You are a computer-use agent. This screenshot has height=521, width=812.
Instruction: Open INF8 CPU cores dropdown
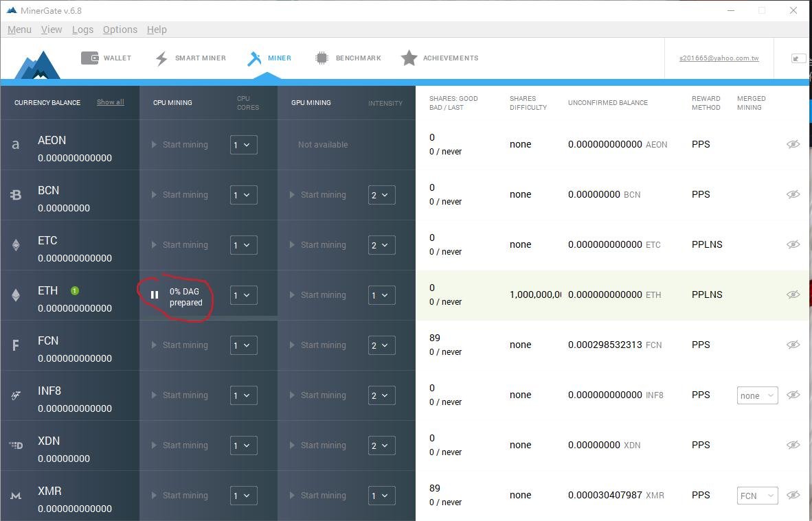click(x=243, y=396)
